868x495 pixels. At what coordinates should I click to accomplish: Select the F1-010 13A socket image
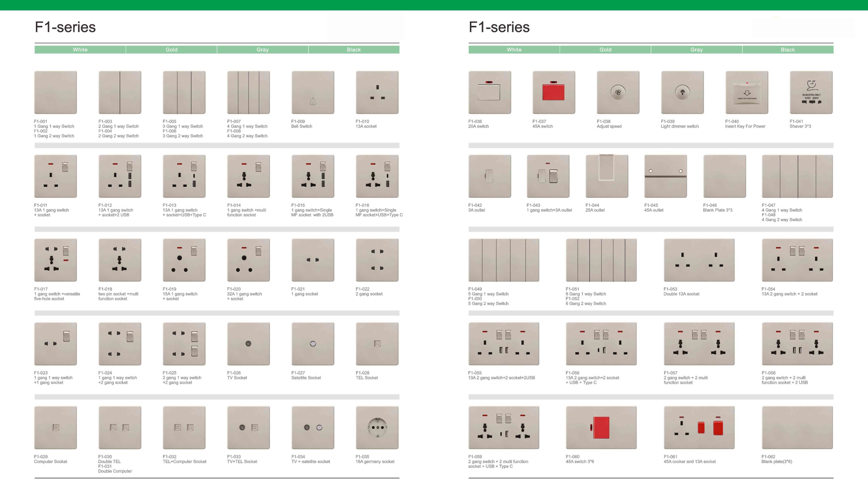377,92
